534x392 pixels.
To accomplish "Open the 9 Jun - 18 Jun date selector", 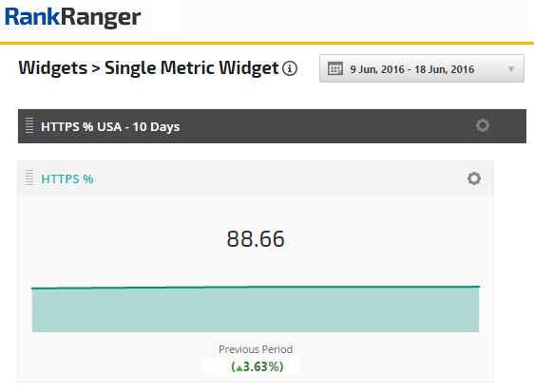I will [x=422, y=68].
